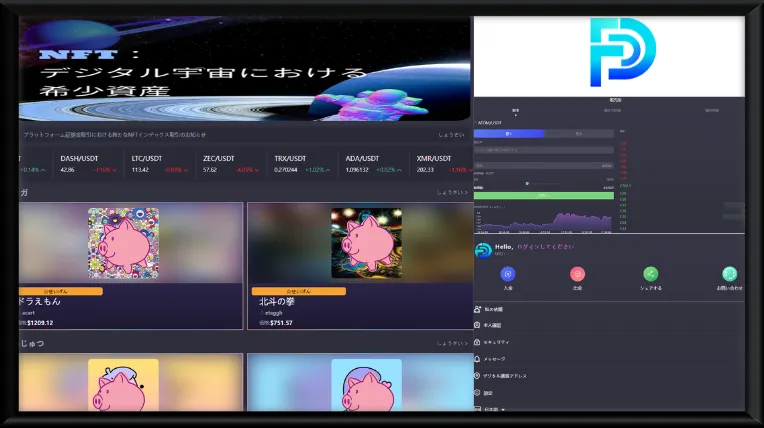The width and height of the screenshot is (764, 428).
Task: Open the メッセージ menu row
Action: [x=609, y=359]
